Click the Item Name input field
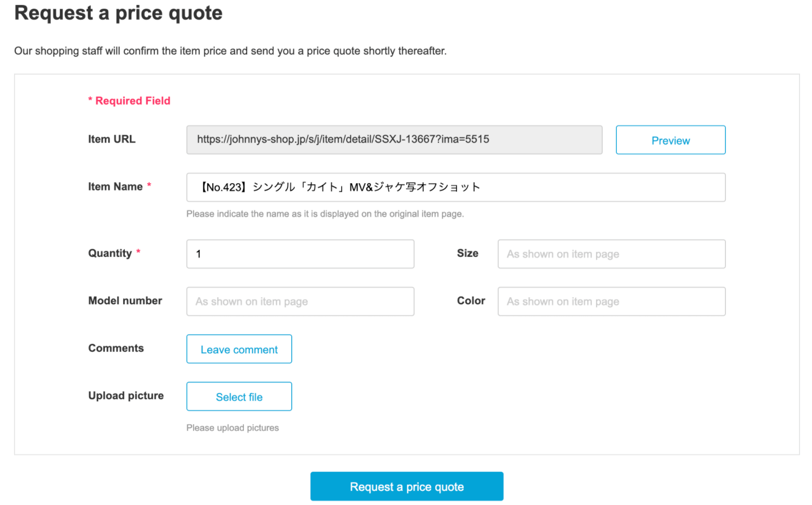Screen dimensions: 812x505 [456, 187]
